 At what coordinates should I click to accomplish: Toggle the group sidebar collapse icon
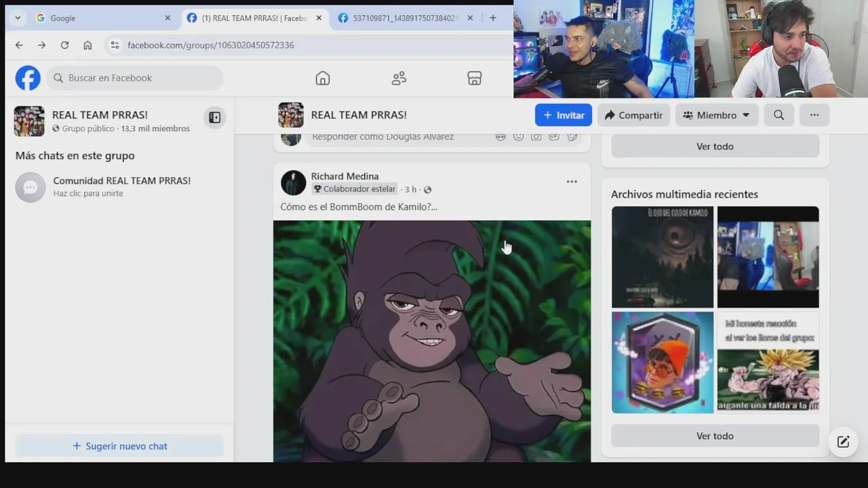pyautogui.click(x=214, y=117)
